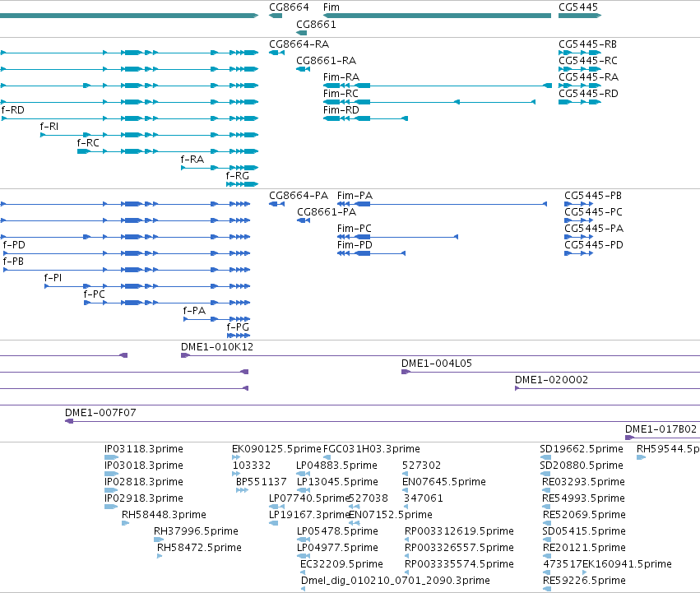Click the RE59226.5prime EST label
Image resolution: width=700 pixels, height=593 pixels.
[x=584, y=581]
